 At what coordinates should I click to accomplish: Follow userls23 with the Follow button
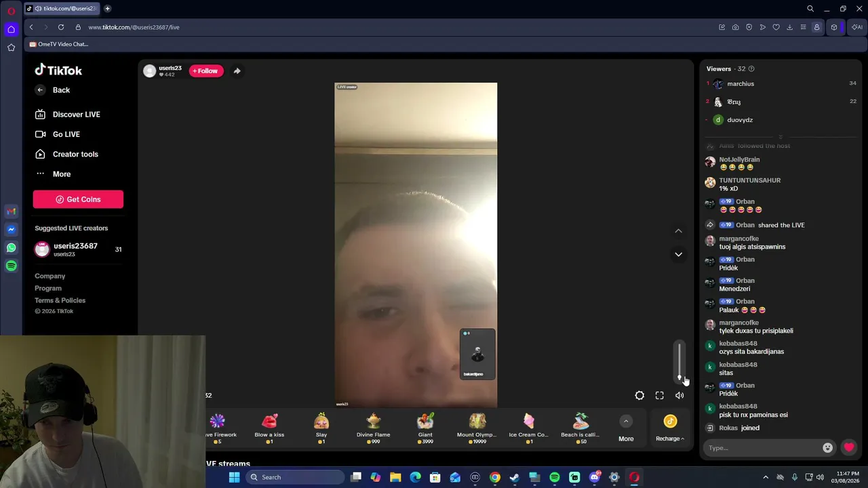tap(206, 70)
